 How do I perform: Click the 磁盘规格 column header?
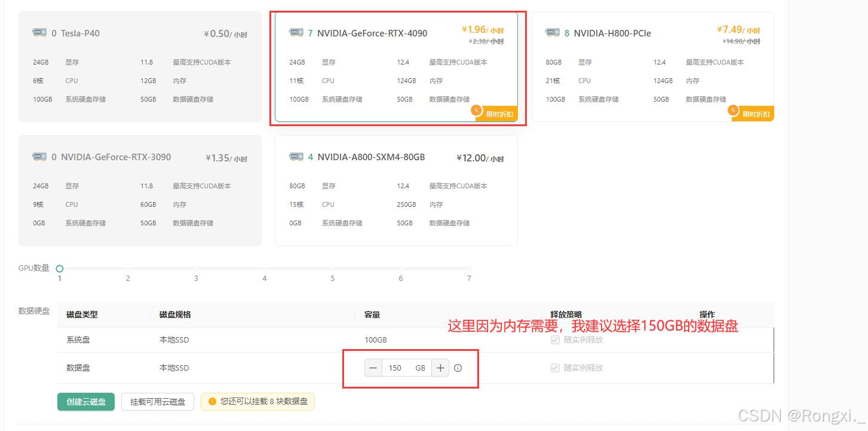[x=175, y=314]
